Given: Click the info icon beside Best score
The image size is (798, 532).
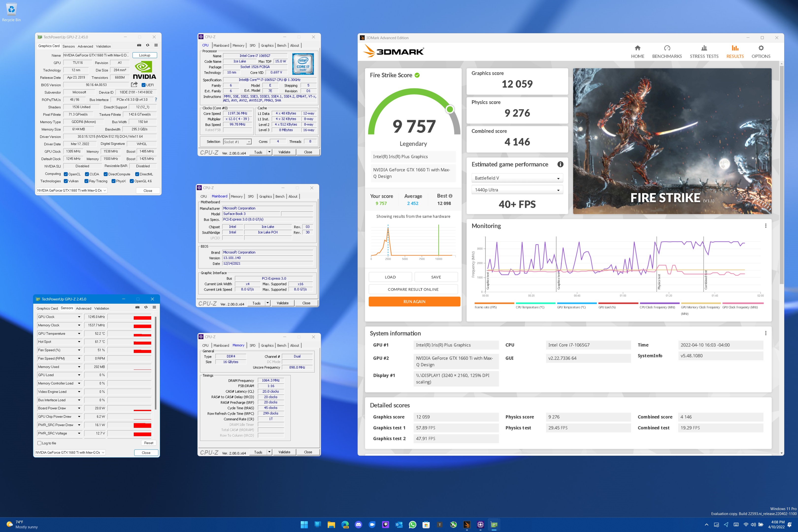Looking at the screenshot, I should pos(450,196).
